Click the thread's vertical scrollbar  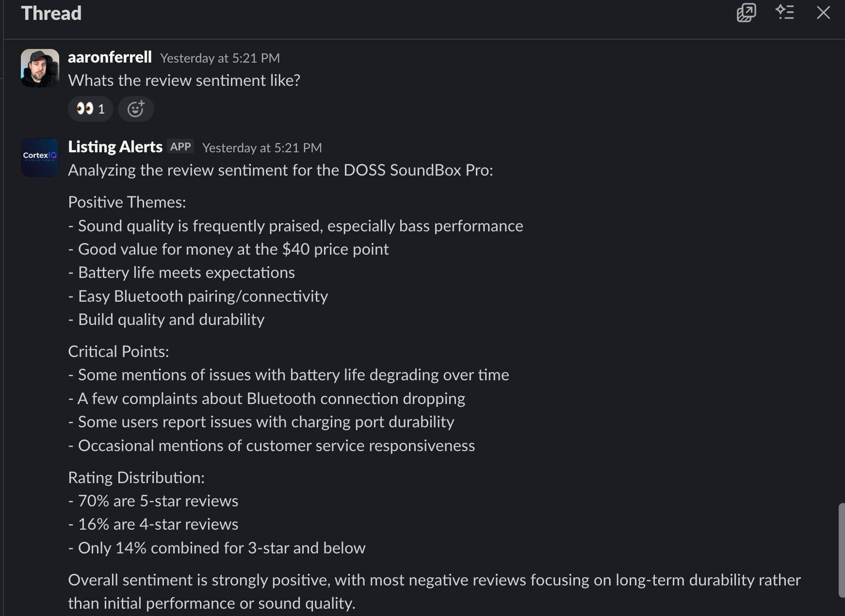click(x=841, y=550)
